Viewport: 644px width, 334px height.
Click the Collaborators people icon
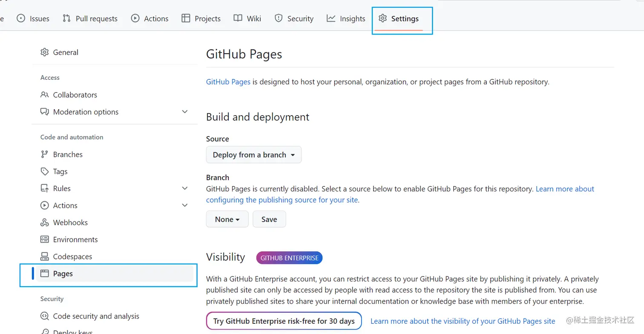44,95
